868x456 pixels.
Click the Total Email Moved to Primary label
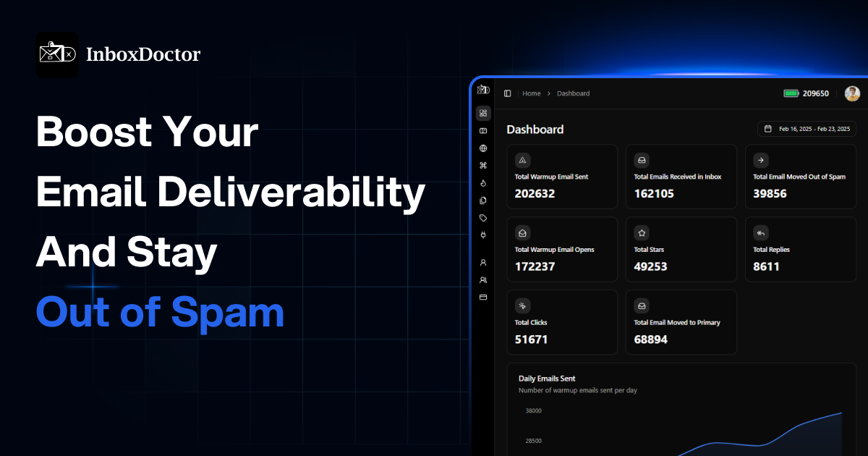point(677,323)
